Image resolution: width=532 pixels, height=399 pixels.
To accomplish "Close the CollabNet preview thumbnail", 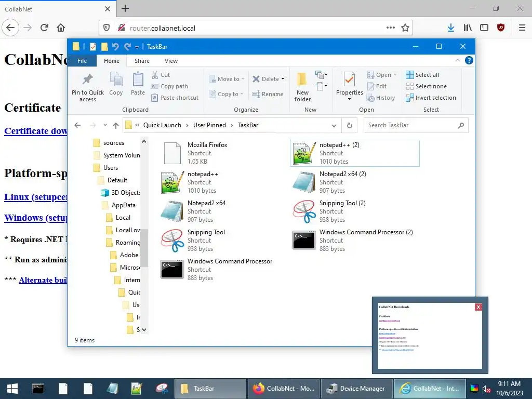I will click(478, 307).
